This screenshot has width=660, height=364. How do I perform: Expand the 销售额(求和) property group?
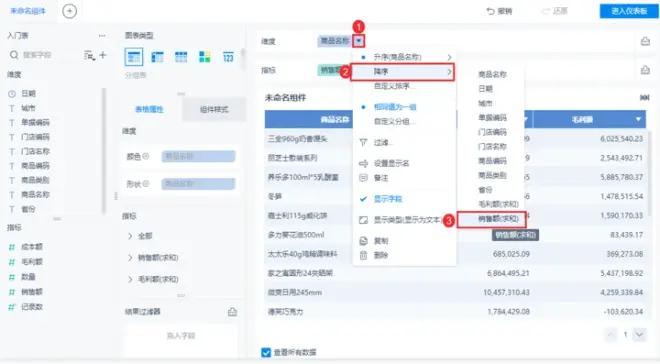(130, 258)
